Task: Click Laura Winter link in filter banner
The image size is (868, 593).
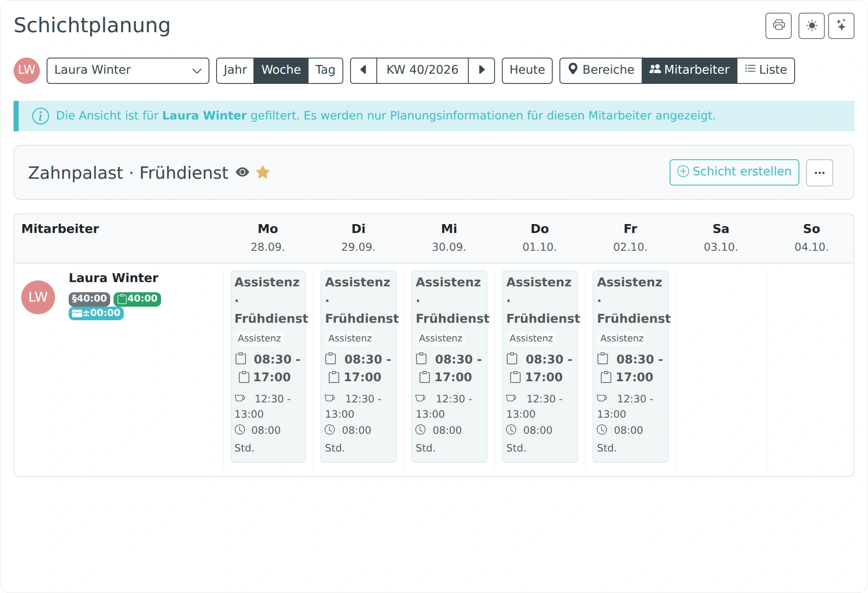Action: tap(204, 116)
